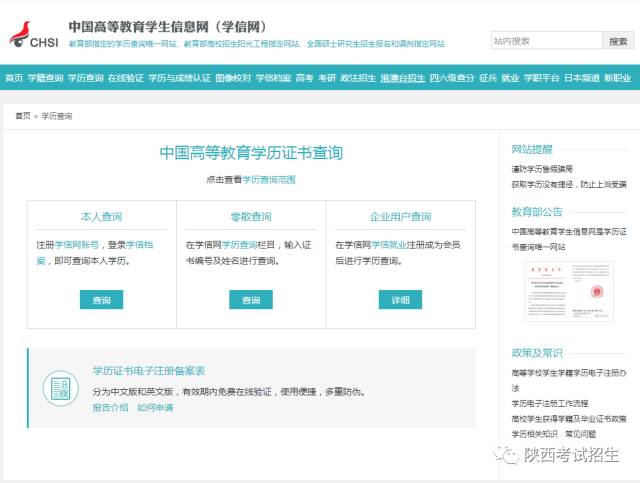Open the 新职业 nav item

[x=618, y=78]
